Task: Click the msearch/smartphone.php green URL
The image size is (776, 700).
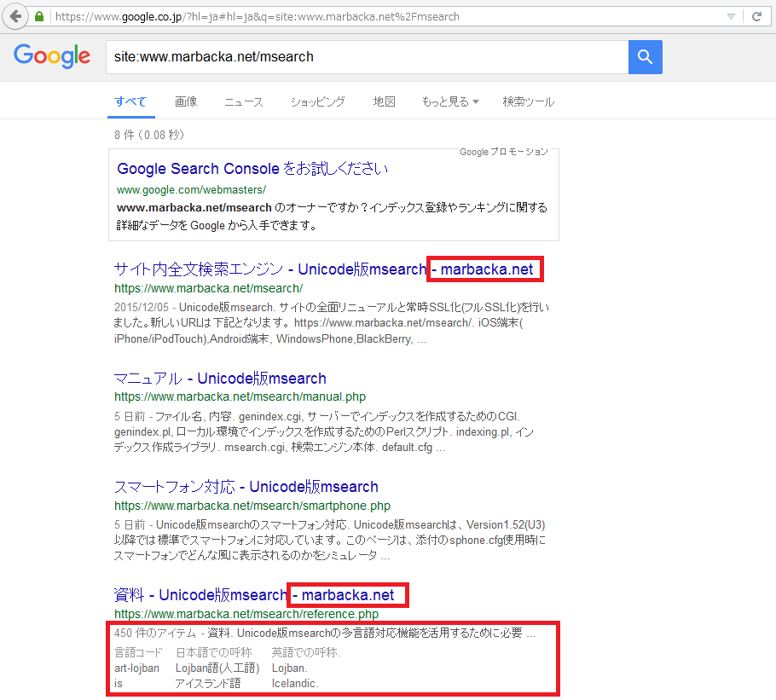Action: tap(252, 506)
